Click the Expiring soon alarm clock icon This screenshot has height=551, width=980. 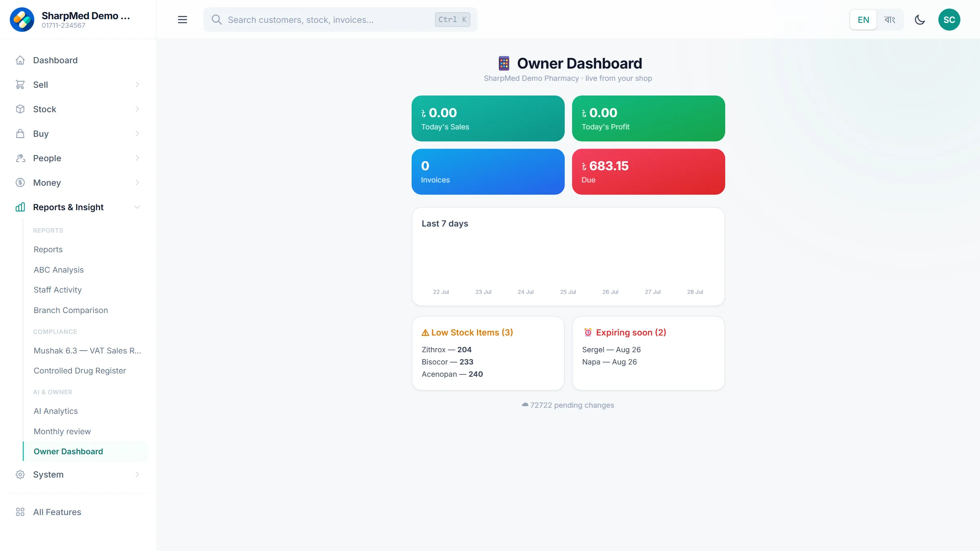[588, 333]
